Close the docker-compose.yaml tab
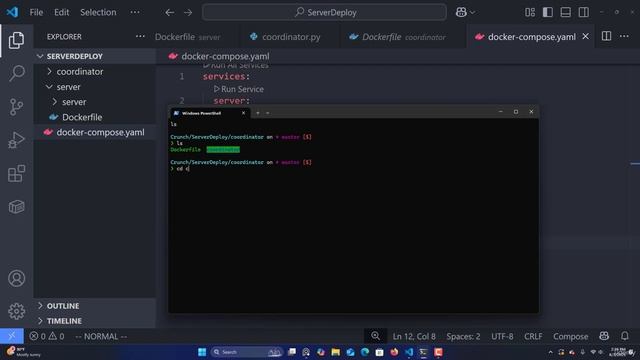The image size is (640, 360). (586, 36)
